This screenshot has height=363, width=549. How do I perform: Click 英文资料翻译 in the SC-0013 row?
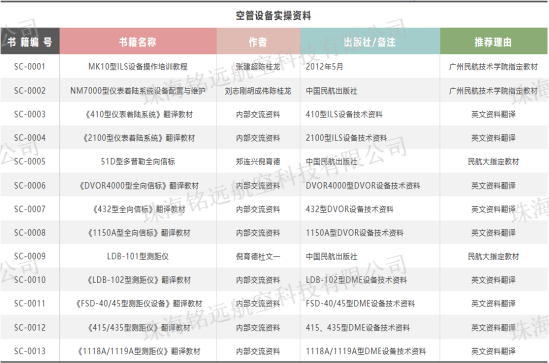point(493,351)
